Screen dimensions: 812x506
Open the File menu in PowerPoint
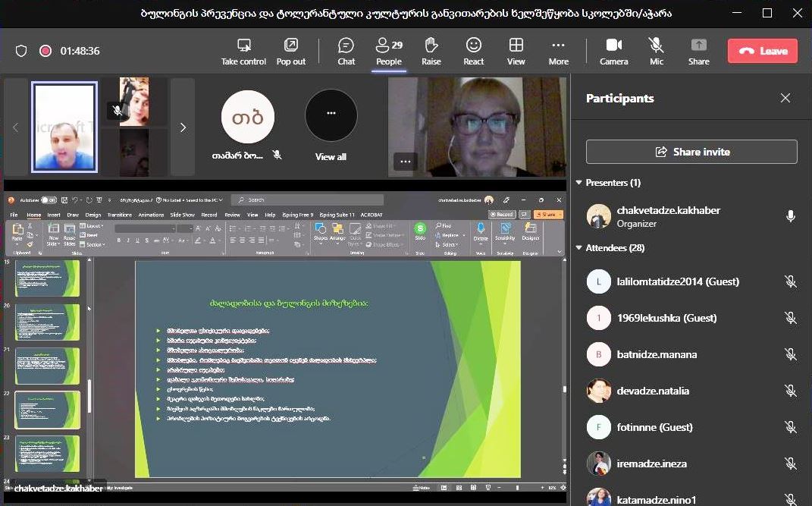point(14,215)
